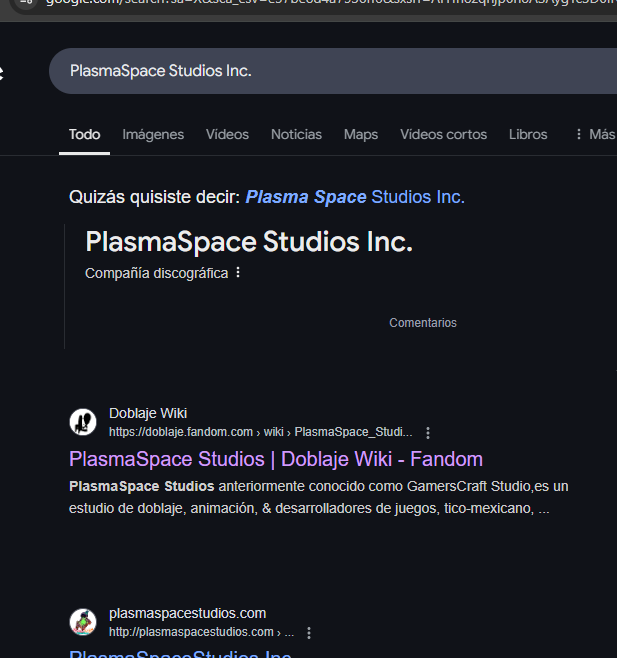Click the plasmaspacestudios.com site name
This screenshot has height=658, width=617.
(188, 614)
